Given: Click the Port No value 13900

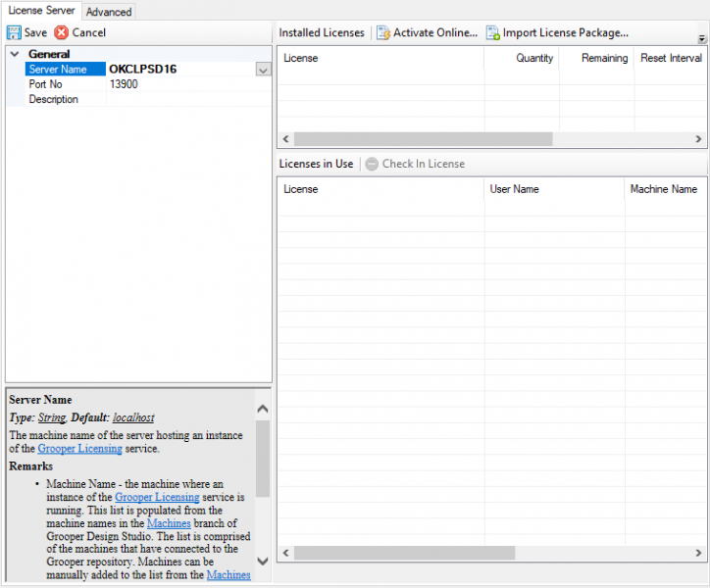Looking at the screenshot, I should click(124, 84).
